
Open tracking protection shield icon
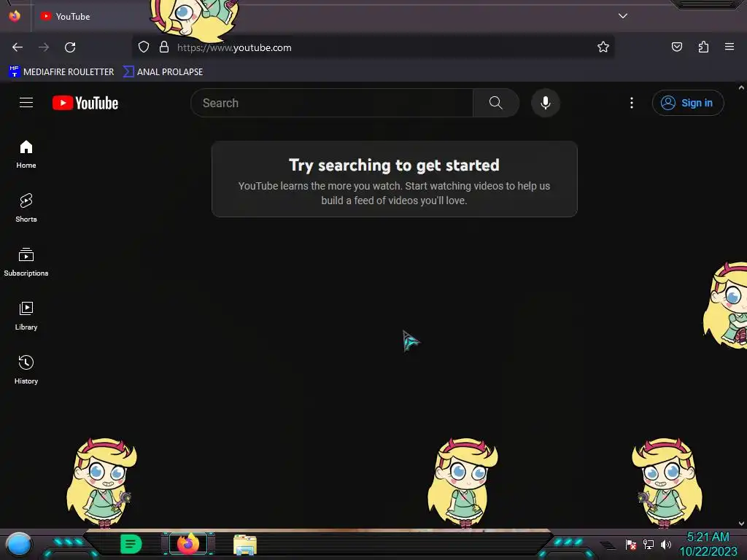coord(144,47)
